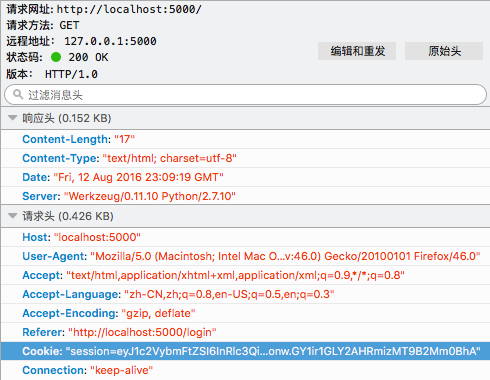Select the Date header row
The image size is (490, 380).
[246, 177]
